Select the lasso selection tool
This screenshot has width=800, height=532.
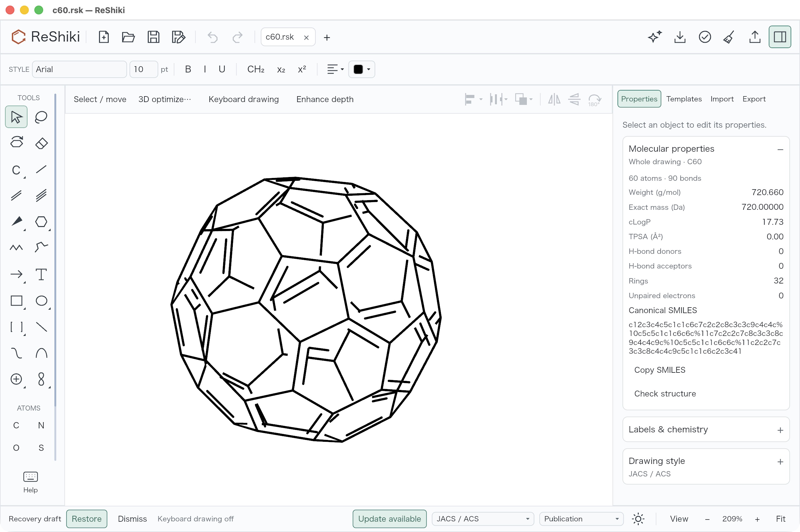(41, 117)
